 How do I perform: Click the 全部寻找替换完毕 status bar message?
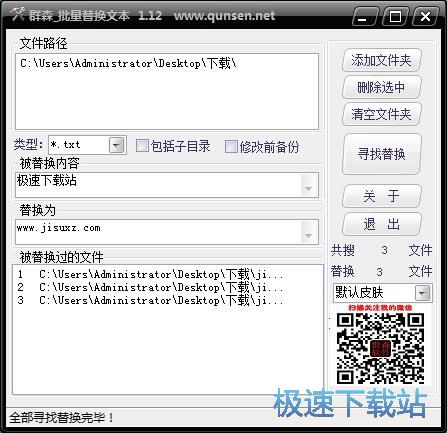pyautogui.click(x=61, y=417)
